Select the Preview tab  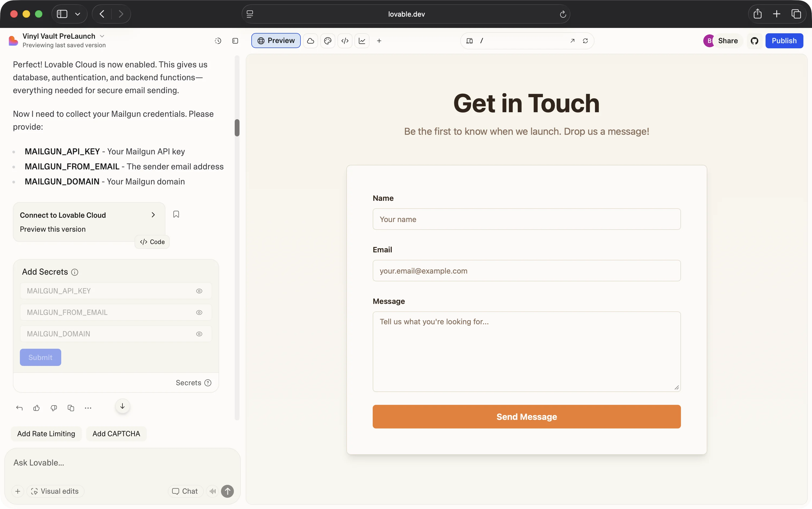[276, 41]
